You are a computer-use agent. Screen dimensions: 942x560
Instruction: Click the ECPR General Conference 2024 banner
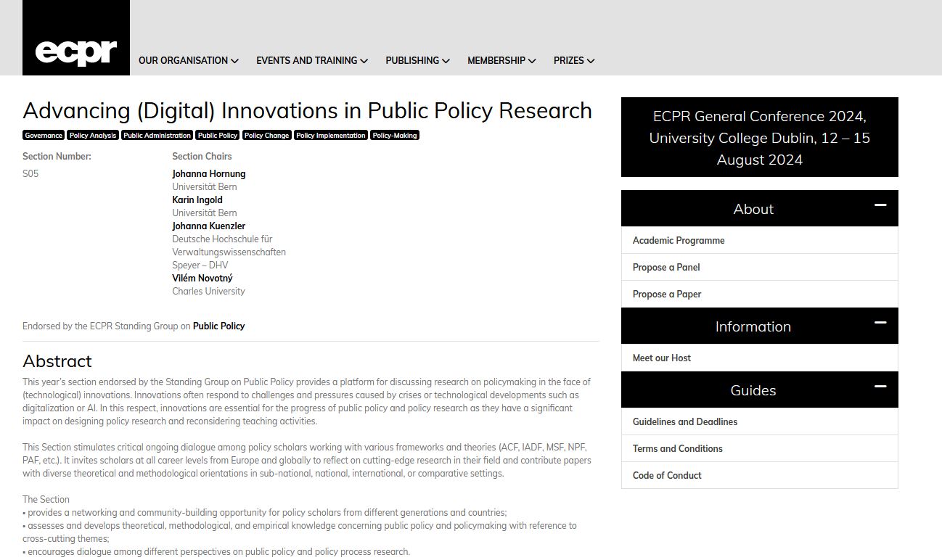pos(759,137)
